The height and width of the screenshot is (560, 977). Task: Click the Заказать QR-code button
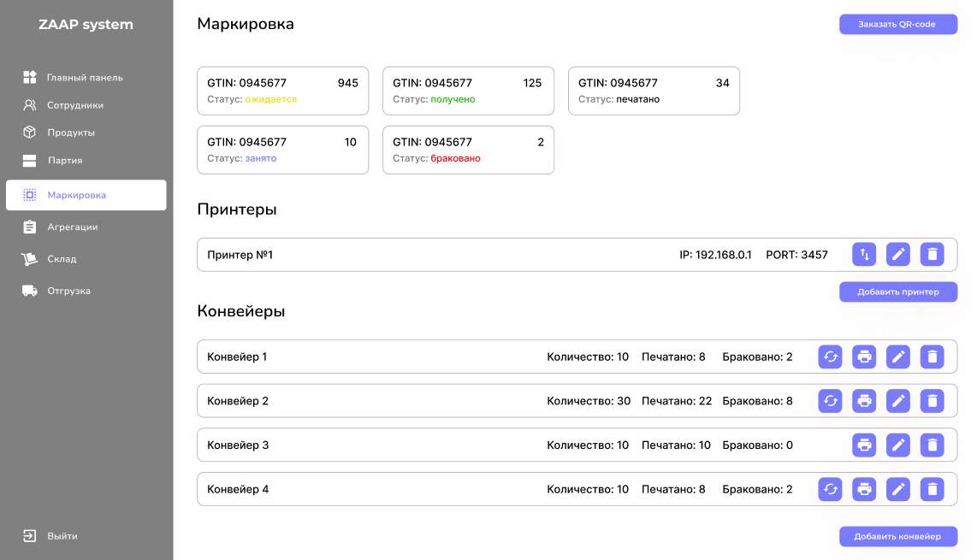[898, 24]
